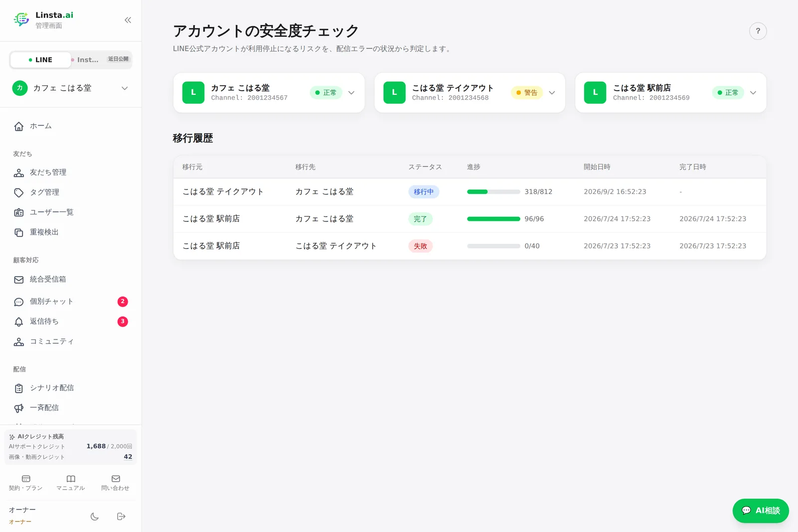Go to ホーム menu item
798x532 pixels.
point(71,127)
